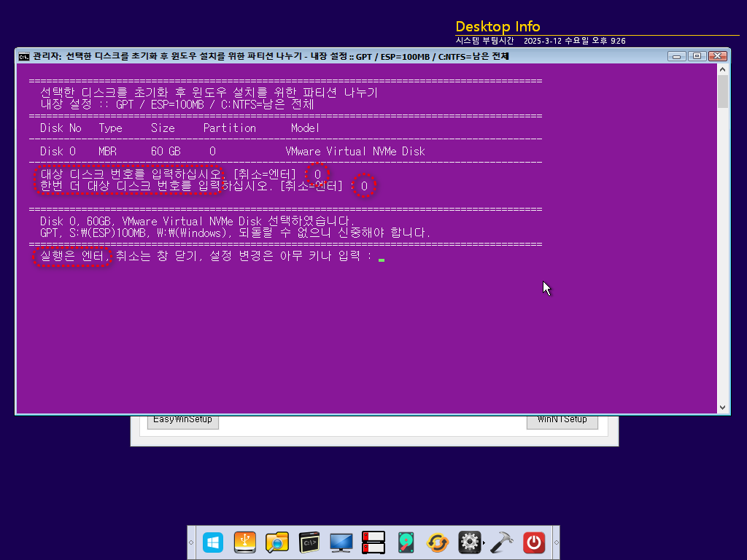Click the 'MBR' type cell
Image resolution: width=747 pixels, height=560 pixels.
click(108, 152)
